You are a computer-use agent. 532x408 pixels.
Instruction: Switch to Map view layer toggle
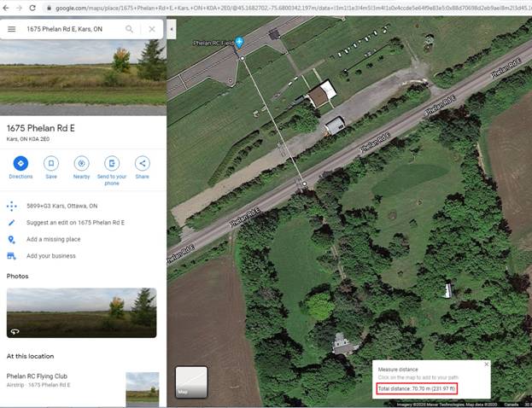click(191, 382)
